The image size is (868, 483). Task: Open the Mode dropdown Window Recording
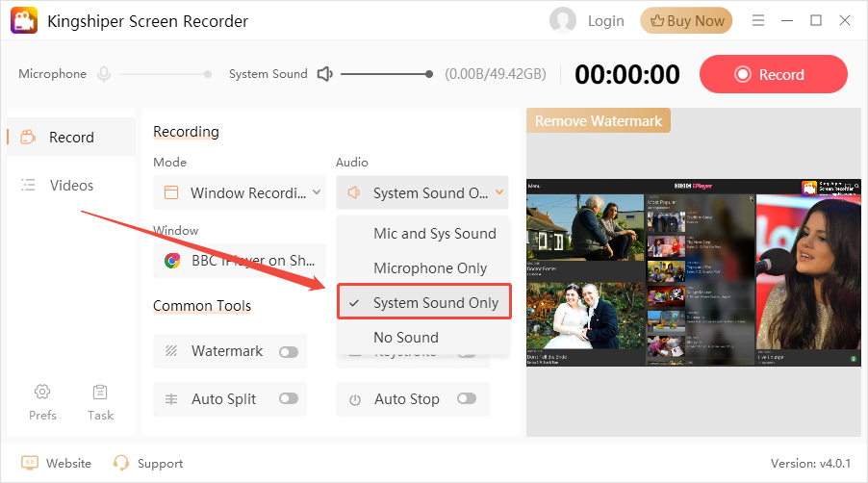pyautogui.click(x=240, y=192)
